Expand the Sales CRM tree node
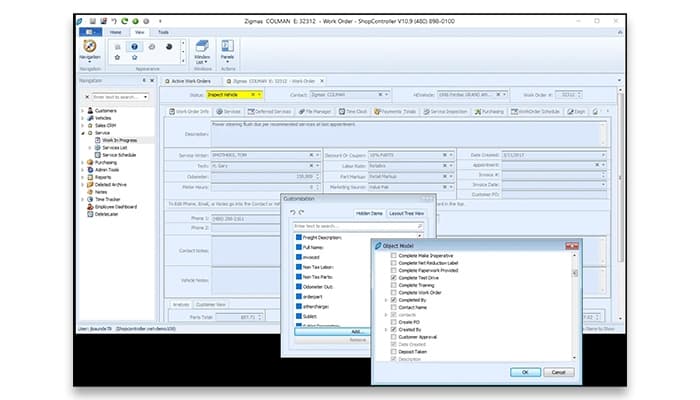 [x=82, y=124]
